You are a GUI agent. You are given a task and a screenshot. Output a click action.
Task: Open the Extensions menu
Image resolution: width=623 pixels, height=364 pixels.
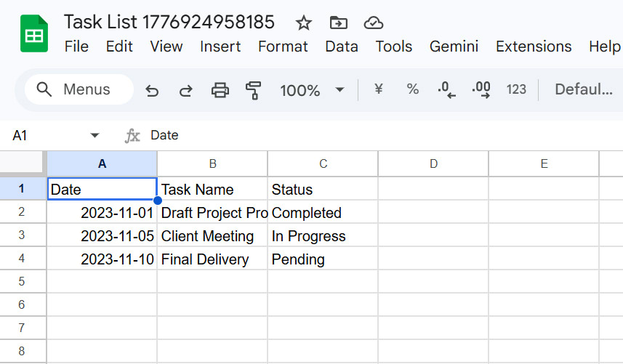coord(533,46)
